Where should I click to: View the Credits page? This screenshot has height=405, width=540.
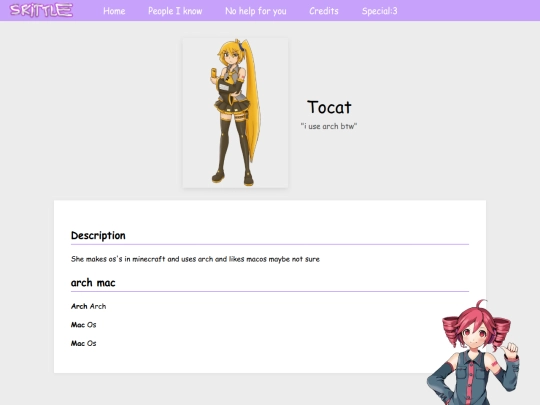(x=324, y=11)
